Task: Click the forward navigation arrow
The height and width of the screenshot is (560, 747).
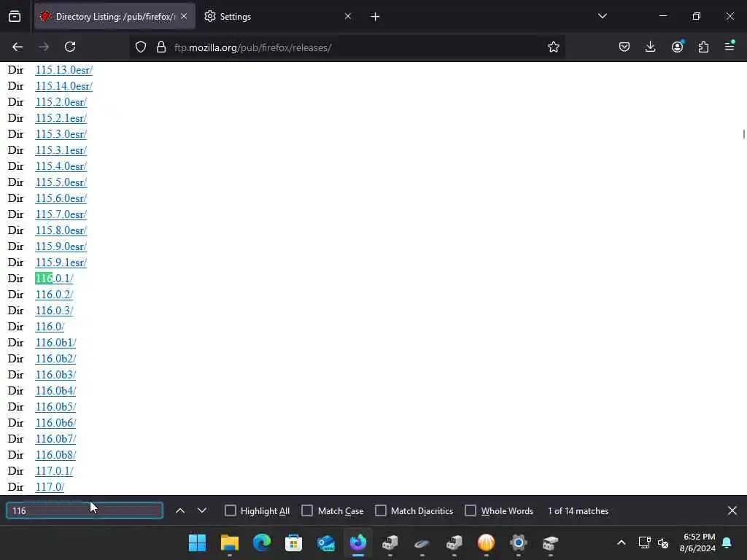Action: [44, 47]
